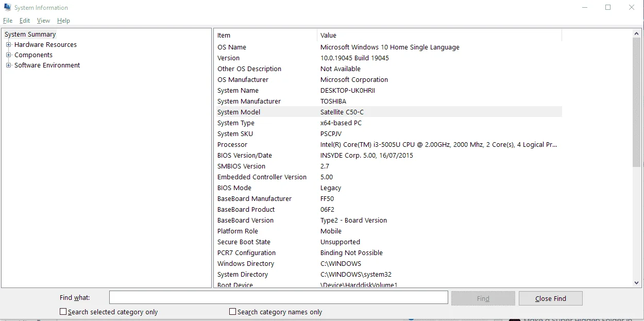Screen dimensions: 644x321
Task: Select the System Model row
Action: click(x=388, y=112)
